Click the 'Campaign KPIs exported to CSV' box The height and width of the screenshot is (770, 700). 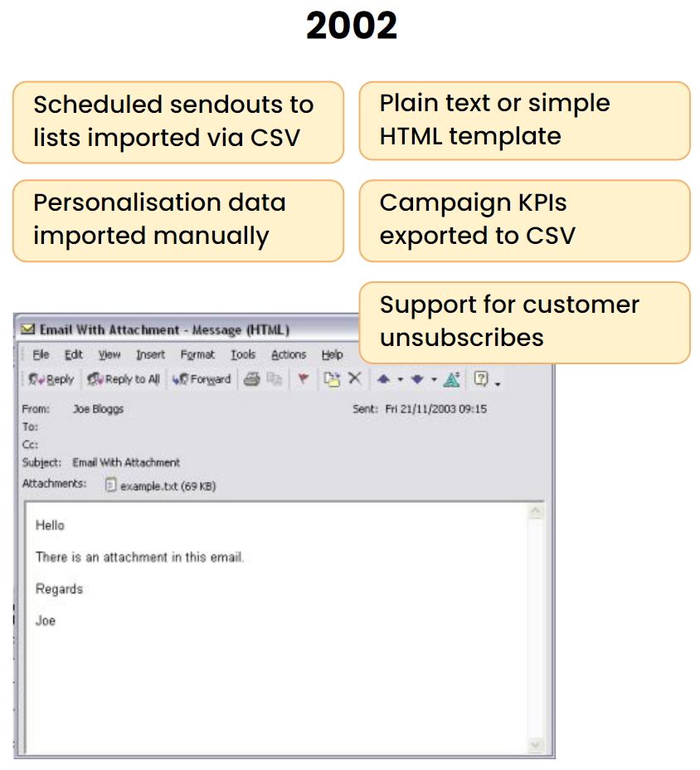click(x=525, y=221)
